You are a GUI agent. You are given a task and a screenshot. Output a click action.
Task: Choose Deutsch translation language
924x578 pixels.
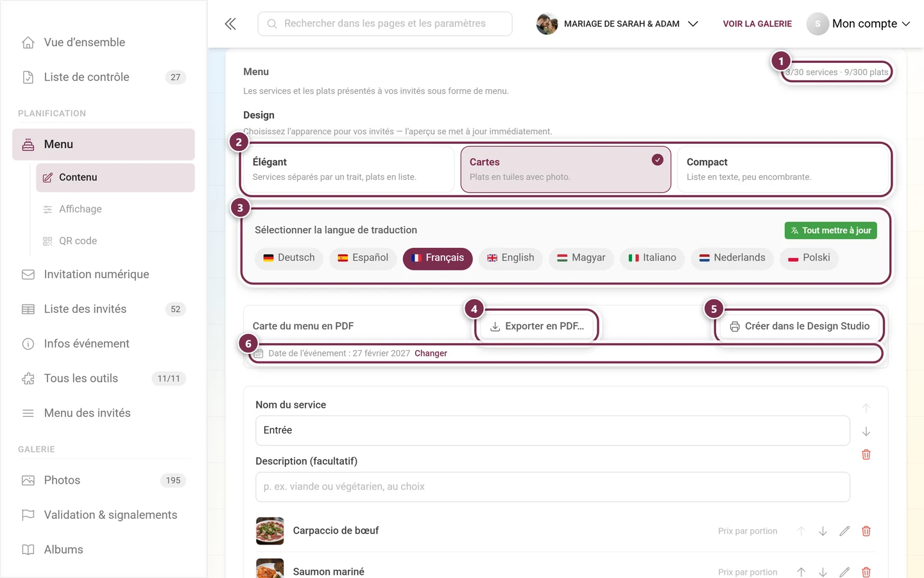[x=289, y=258]
